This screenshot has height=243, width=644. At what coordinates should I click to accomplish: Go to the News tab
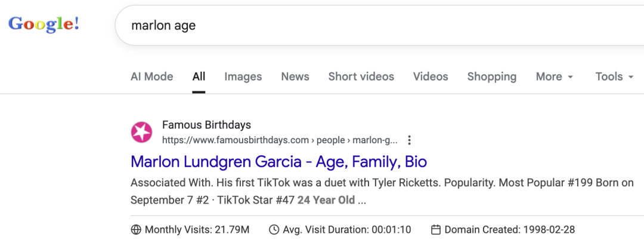click(x=295, y=76)
